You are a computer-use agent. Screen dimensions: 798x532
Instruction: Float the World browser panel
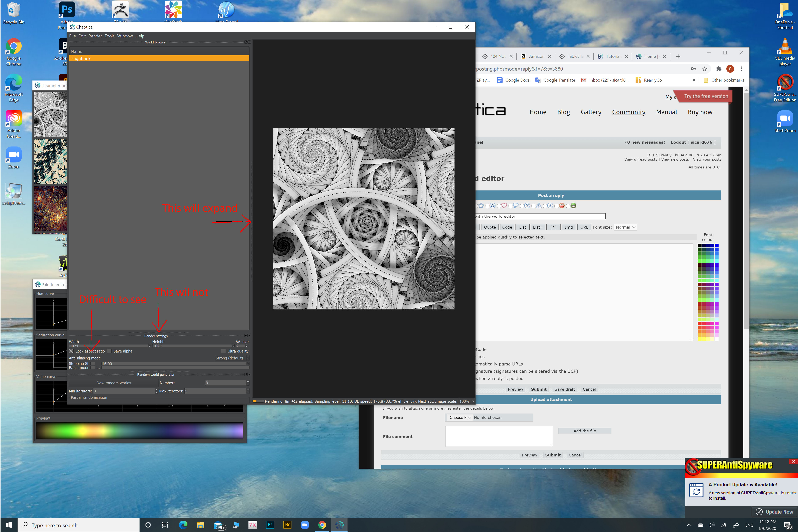246,42
